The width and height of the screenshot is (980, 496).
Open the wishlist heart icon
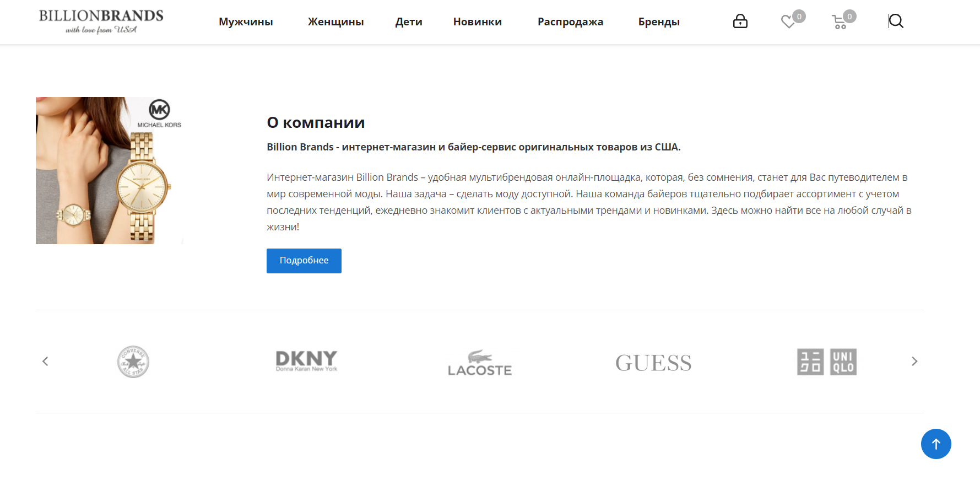pos(789,21)
